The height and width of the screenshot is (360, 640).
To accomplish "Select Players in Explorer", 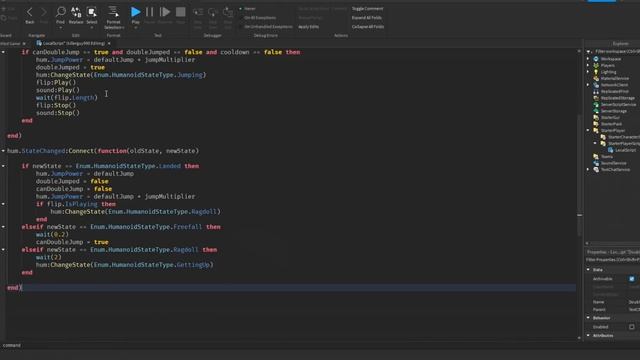I will (607, 65).
